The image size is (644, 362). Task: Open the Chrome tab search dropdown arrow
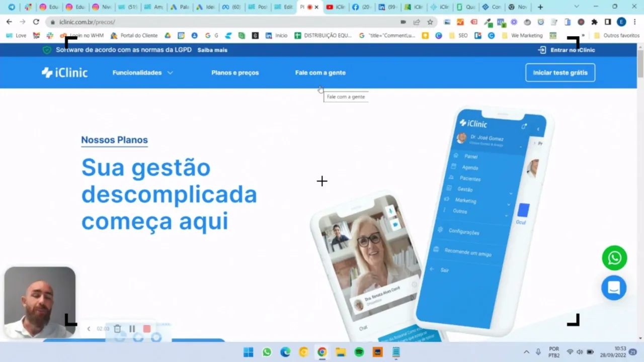577,7
